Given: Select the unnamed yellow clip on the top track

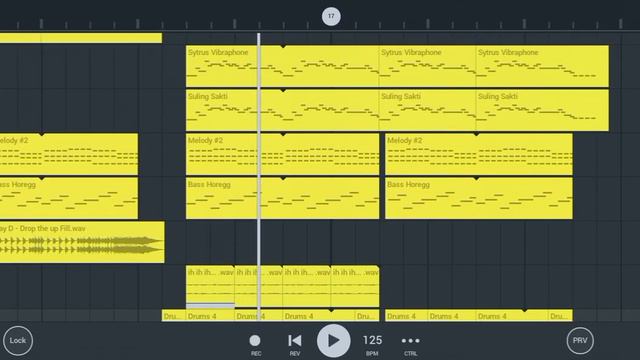Looking at the screenshot, I should [x=81, y=38].
